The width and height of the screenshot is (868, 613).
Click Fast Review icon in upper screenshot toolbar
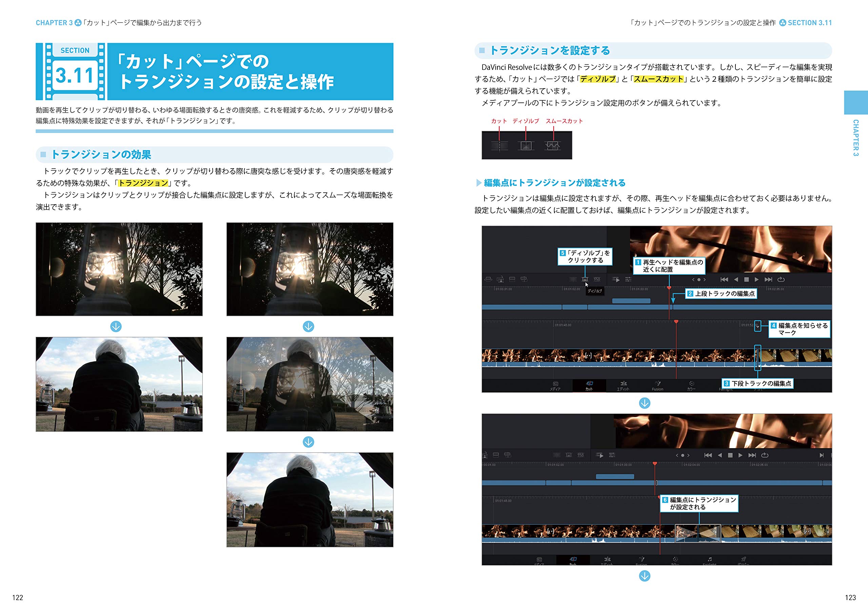pos(616,280)
